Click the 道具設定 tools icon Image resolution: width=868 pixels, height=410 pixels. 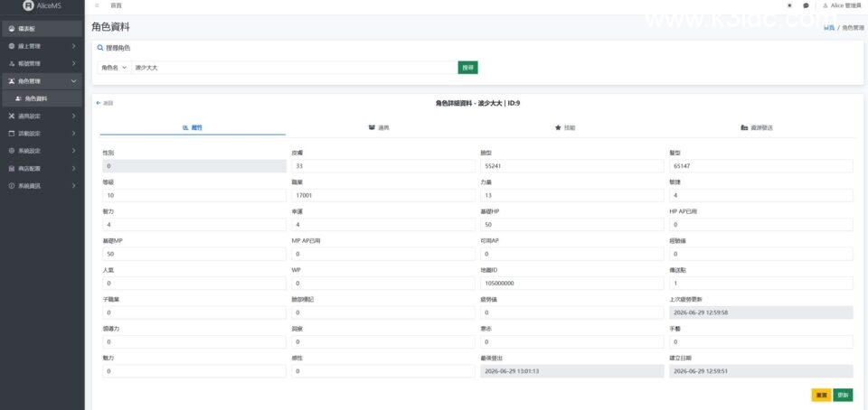(x=12, y=116)
